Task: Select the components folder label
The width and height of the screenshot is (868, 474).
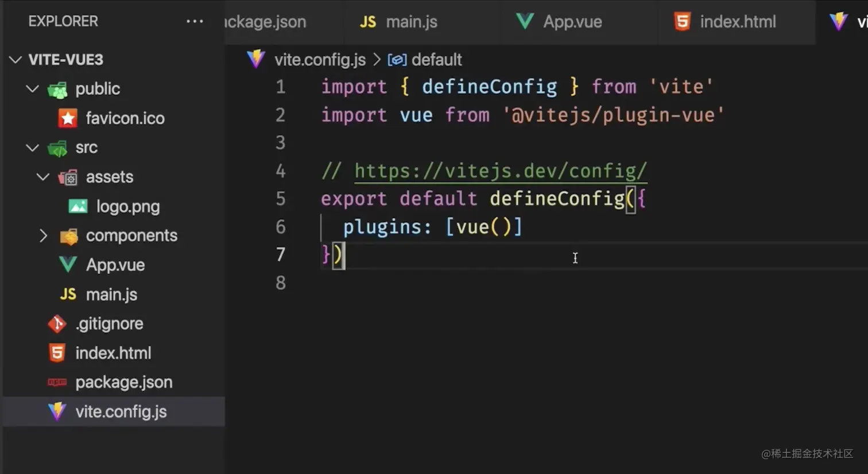Action: (131, 236)
